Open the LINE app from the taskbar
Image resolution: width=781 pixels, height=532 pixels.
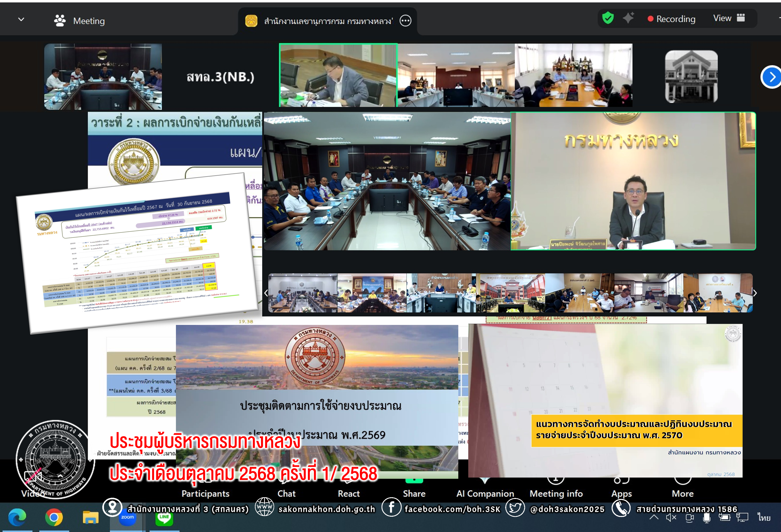click(164, 518)
